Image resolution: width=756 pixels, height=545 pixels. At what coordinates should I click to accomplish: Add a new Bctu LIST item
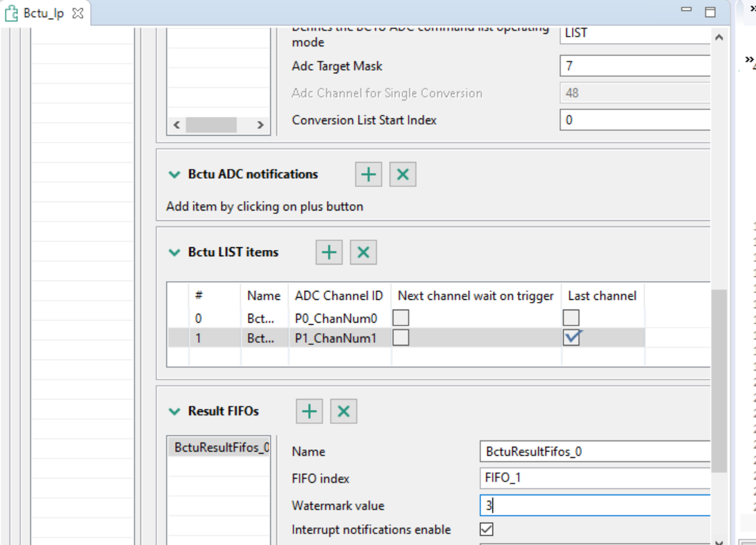click(329, 252)
